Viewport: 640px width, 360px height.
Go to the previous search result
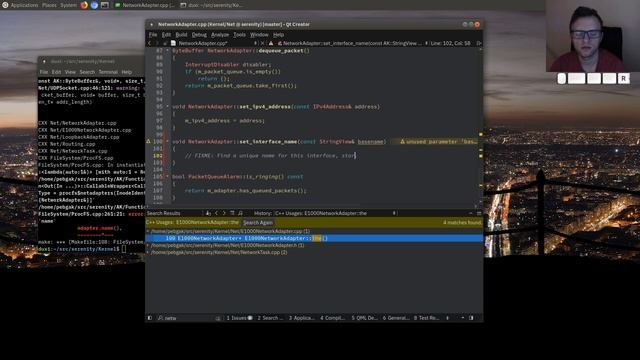tap(216, 213)
